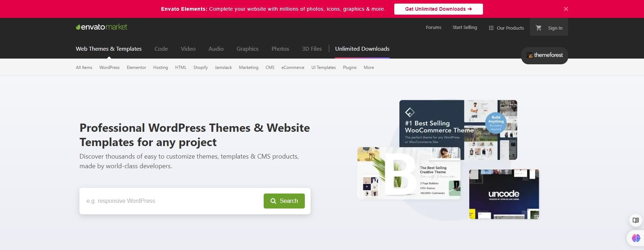
Task: Switch to the Code tab
Action: click(161, 49)
